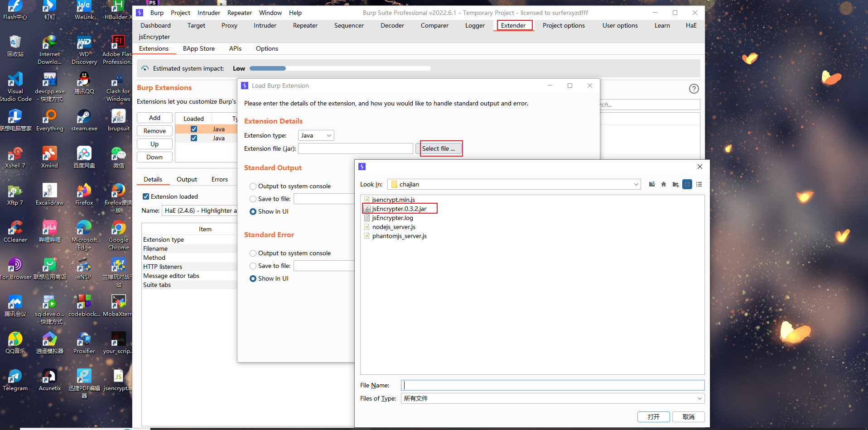Image resolution: width=868 pixels, height=430 pixels.
Task: Select the jsencrypt.min.js file
Action: pos(393,200)
